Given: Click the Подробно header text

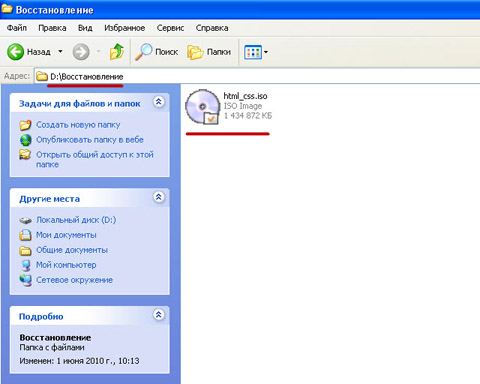Looking at the screenshot, I should pos(41,316).
